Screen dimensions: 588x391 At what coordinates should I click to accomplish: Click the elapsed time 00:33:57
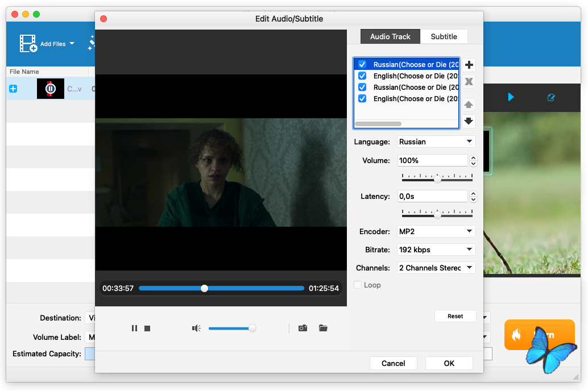point(118,288)
